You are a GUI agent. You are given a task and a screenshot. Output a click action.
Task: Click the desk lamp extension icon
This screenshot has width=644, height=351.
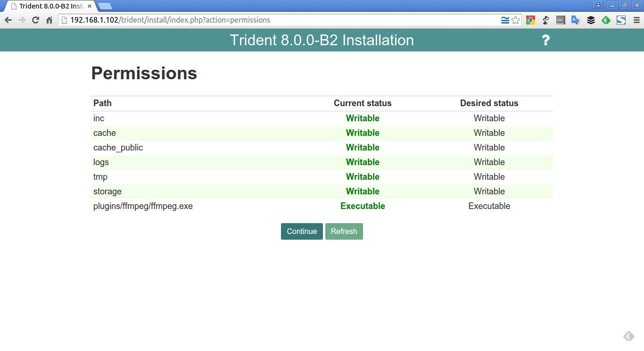point(545,20)
